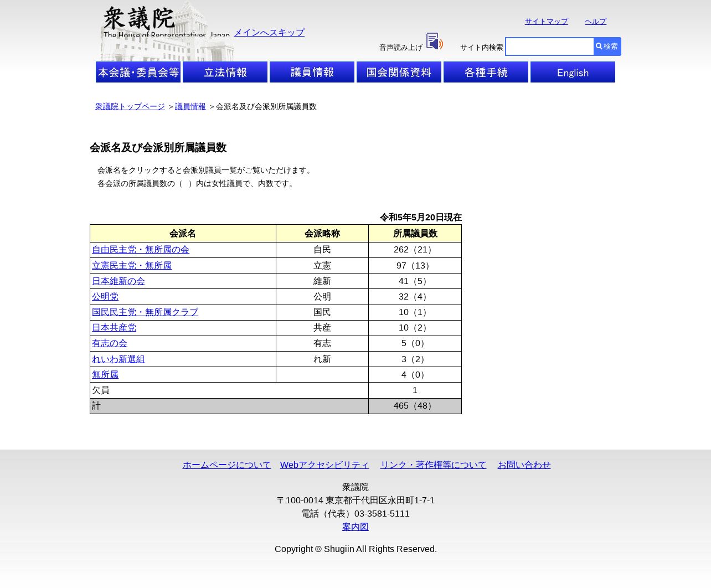
Task: Open 国民民主党・無所属クラブ member list
Action: (145, 312)
